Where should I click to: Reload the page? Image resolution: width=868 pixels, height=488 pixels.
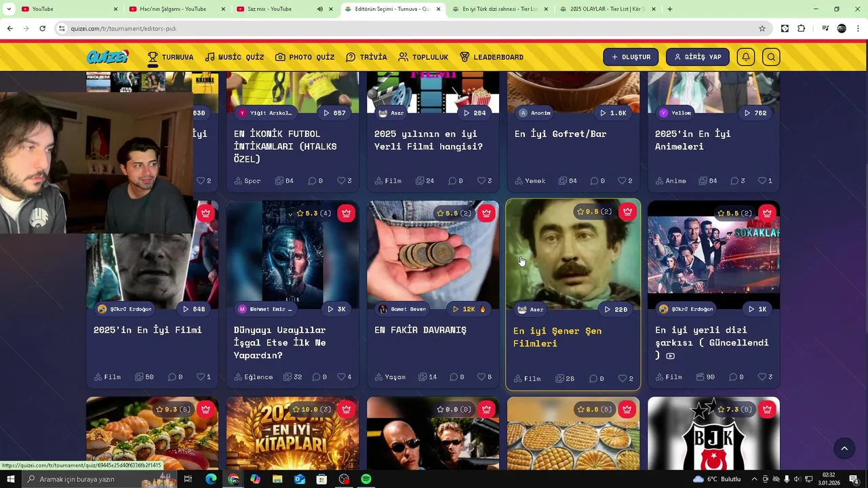click(x=42, y=28)
